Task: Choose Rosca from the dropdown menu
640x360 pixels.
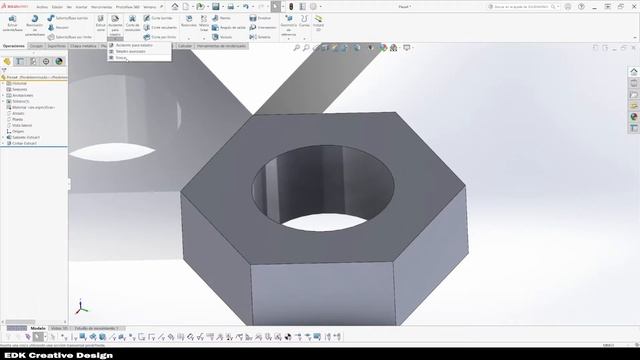Action: click(x=139, y=58)
